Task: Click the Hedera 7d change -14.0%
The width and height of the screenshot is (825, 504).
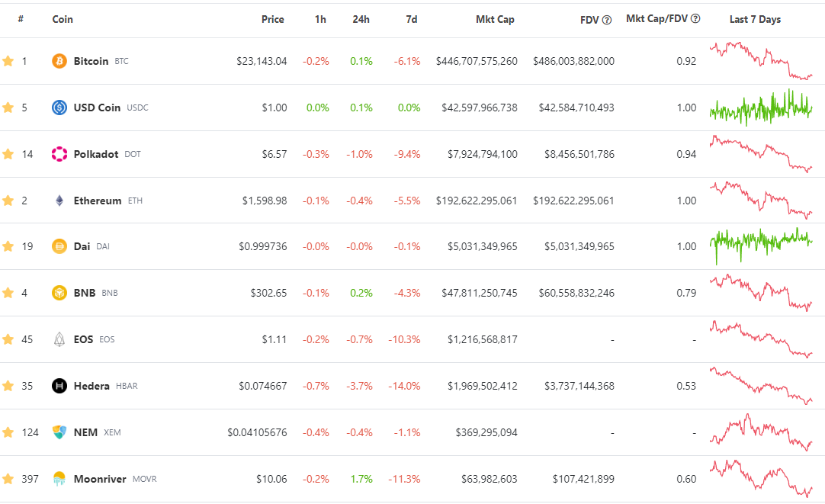Action: [x=404, y=386]
